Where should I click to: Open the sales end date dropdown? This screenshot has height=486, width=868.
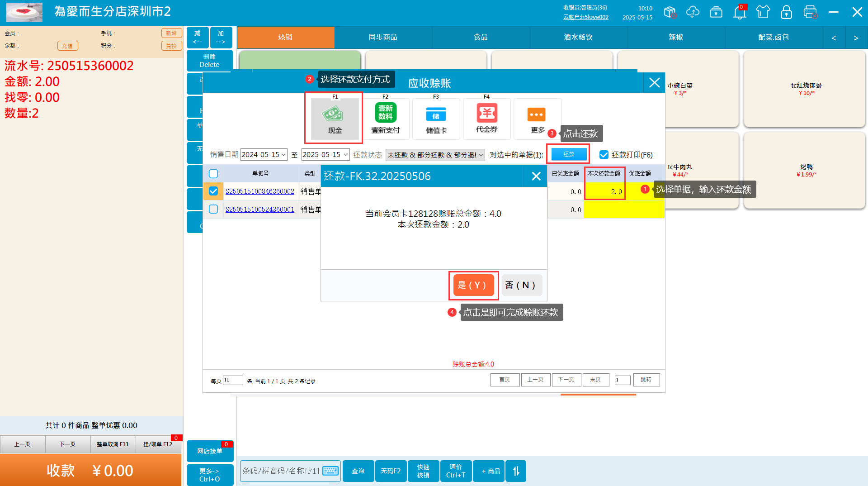pyautogui.click(x=345, y=155)
